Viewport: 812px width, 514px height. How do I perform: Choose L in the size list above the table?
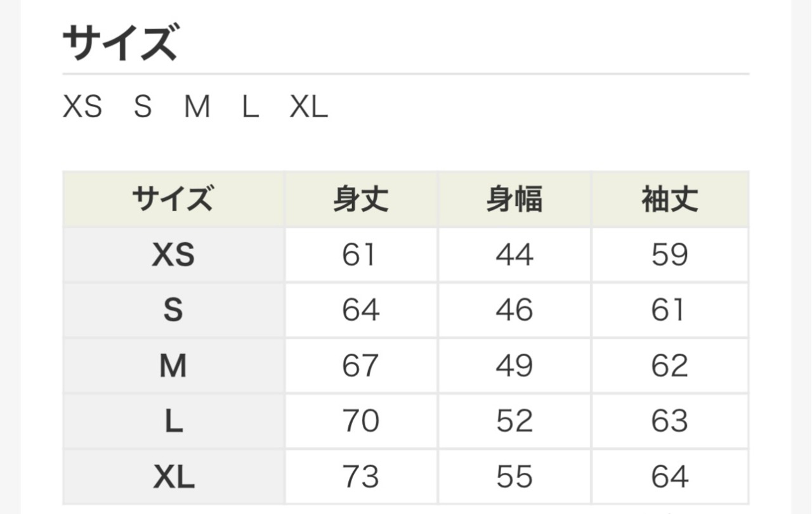click(x=251, y=108)
